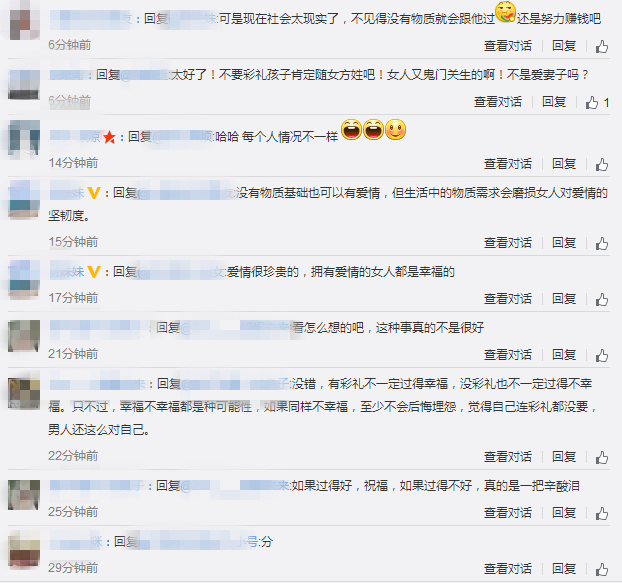Click 回复 on the 22分钟前 comment
This screenshot has width=622, height=583.
coord(564,457)
